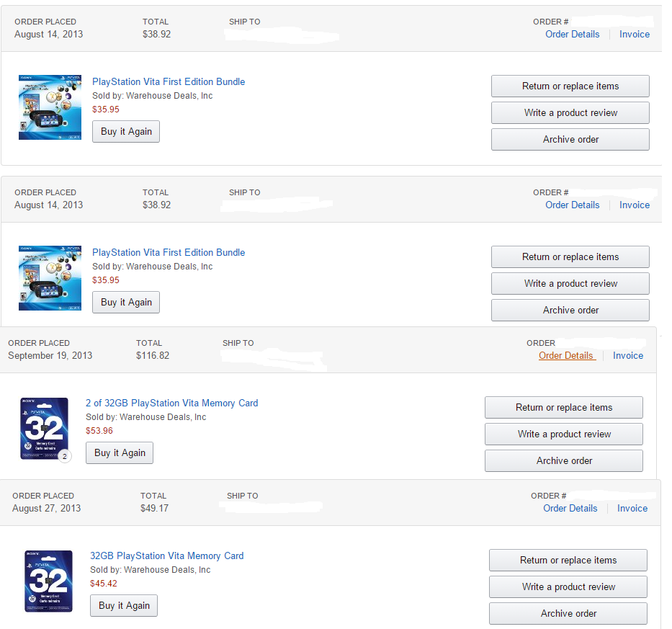Write a product review for the 2-pack memory cards
The height and width of the screenshot is (629, 672).
(563, 434)
